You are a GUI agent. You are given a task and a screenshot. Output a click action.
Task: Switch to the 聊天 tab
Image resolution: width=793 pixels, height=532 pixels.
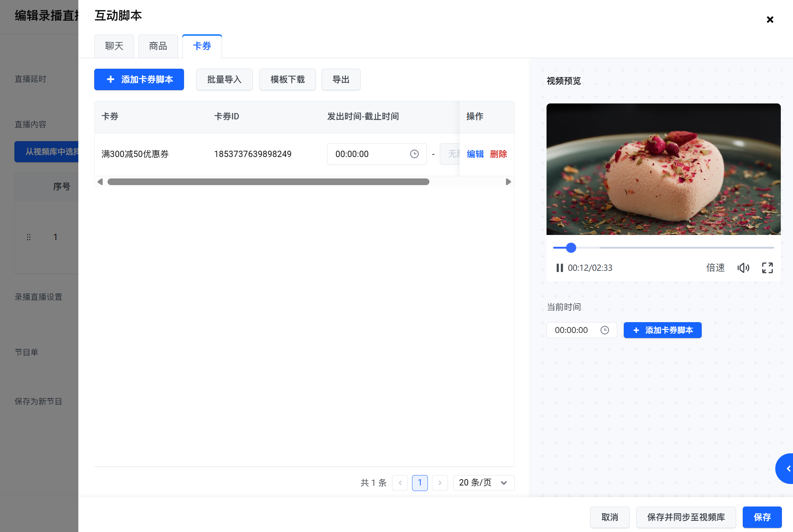(x=114, y=46)
